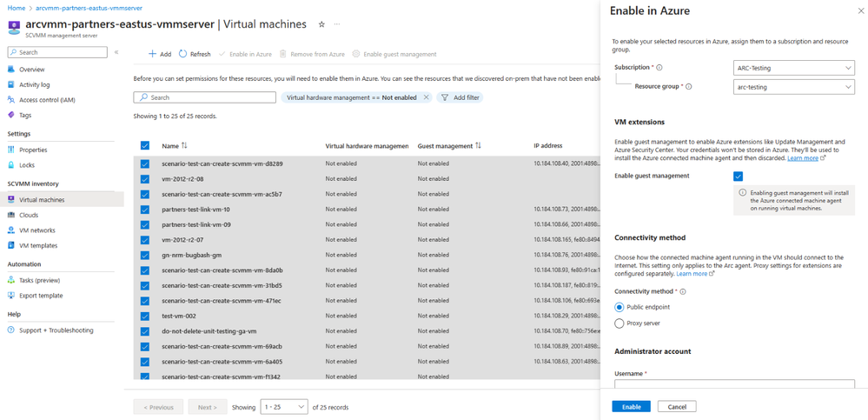Uncheck scenario-test-can-create-scvmm-vm-d8289 row
868x420 pixels.
[145, 164]
